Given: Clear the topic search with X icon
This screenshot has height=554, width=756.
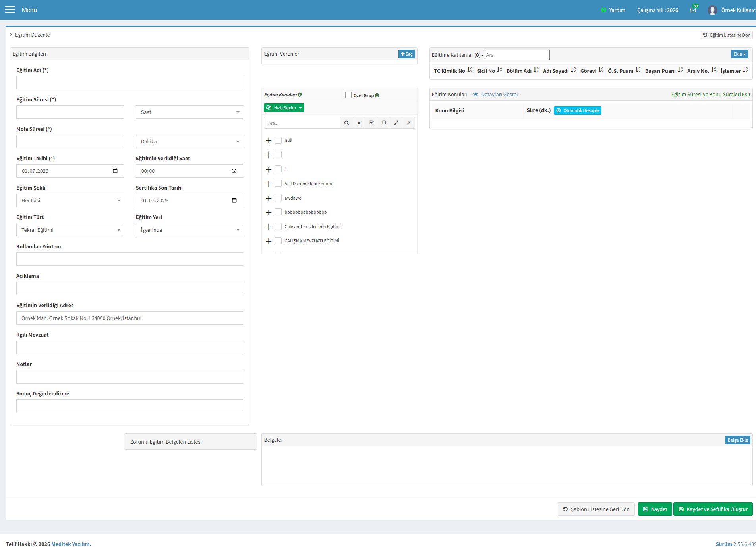Looking at the screenshot, I should [x=359, y=123].
